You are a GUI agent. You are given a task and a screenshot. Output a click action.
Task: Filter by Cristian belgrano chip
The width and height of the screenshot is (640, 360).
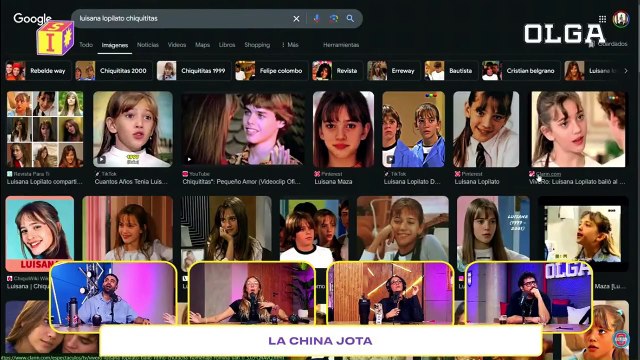click(x=521, y=71)
